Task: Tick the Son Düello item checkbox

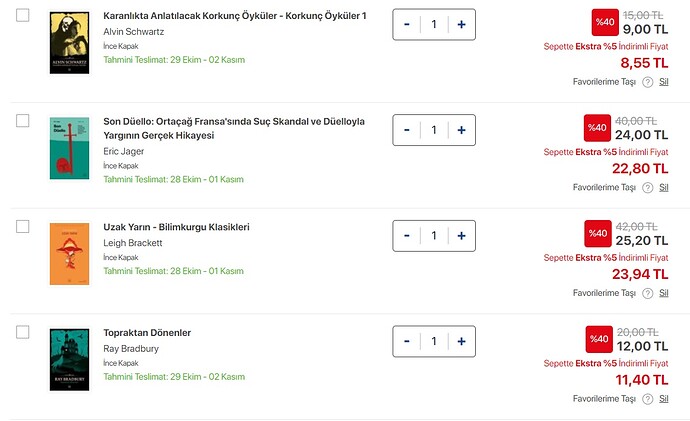Action: pyautogui.click(x=23, y=121)
